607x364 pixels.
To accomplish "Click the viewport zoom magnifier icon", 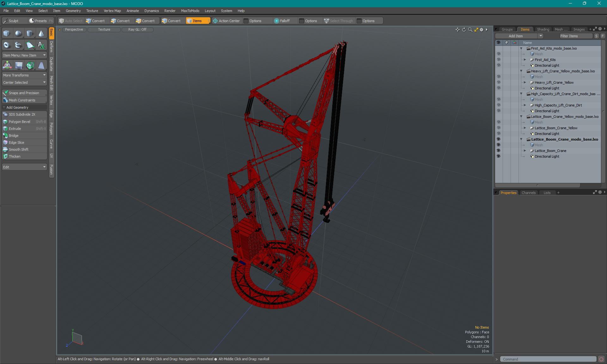I will click(x=470, y=29).
